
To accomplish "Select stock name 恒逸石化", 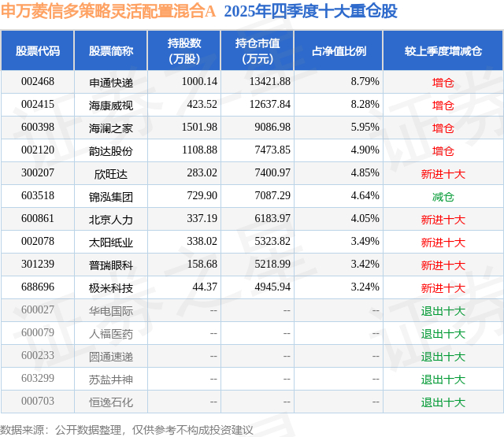I will 111,402.
